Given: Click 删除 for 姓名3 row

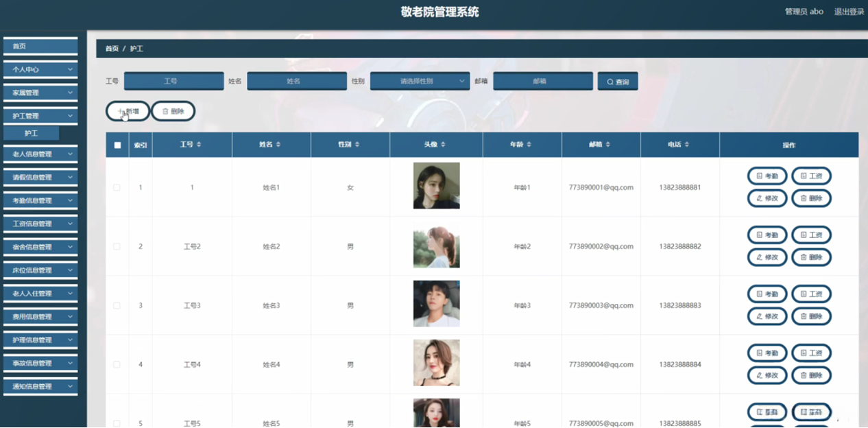Looking at the screenshot, I should (x=811, y=316).
